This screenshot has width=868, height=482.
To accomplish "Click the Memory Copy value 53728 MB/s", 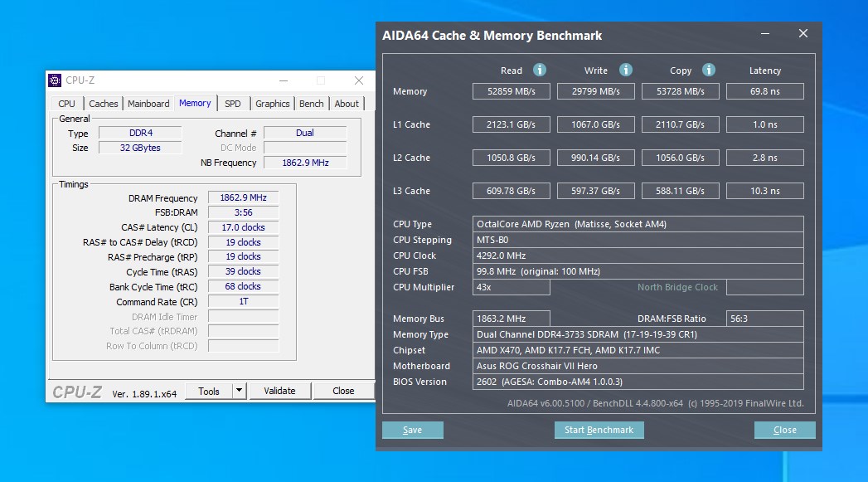I will (x=681, y=91).
